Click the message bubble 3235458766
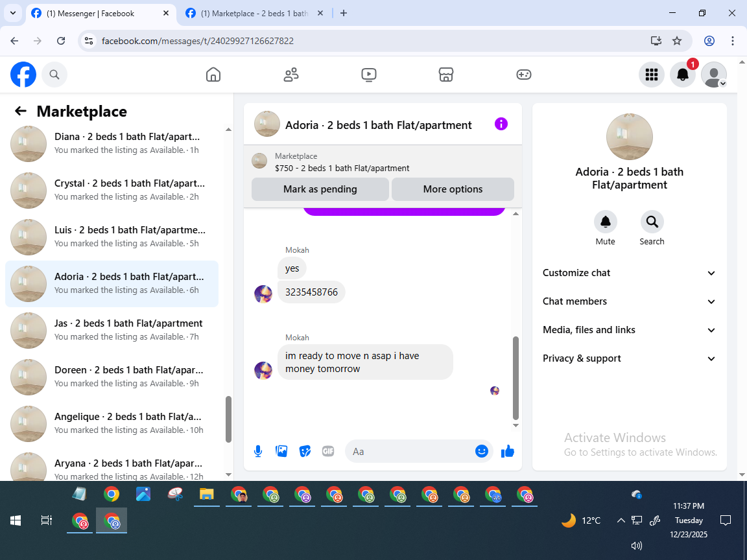 tap(311, 292)
